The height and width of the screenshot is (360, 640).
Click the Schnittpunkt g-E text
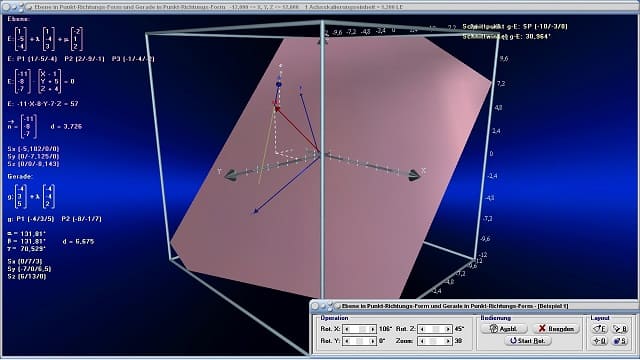point(515,26)
